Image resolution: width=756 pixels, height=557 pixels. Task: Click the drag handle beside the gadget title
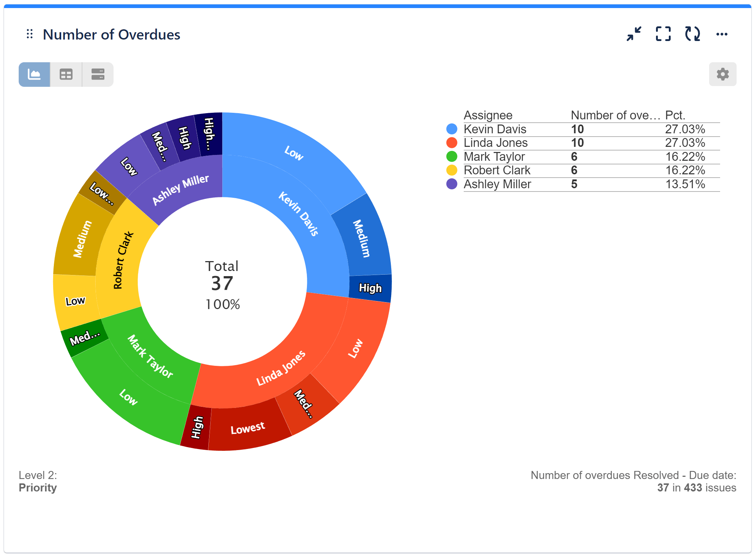point(30,34)
